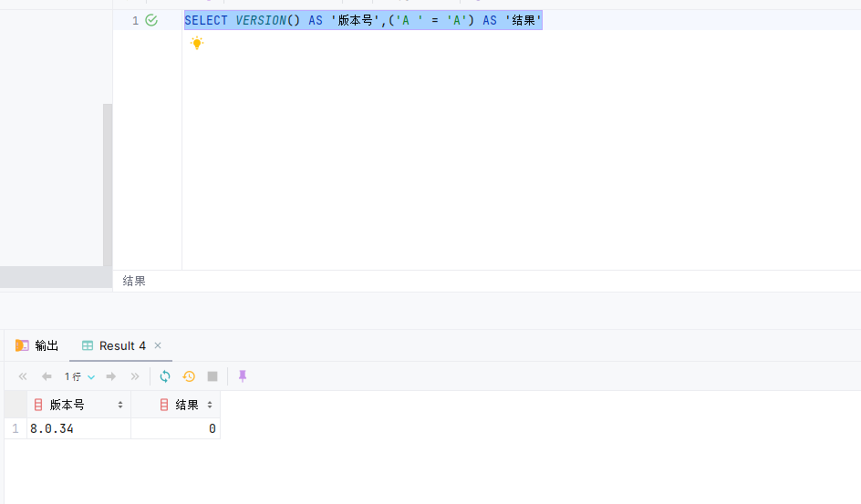Click the reload page refresh icon
861x504 pixels.
coord(165,376)
